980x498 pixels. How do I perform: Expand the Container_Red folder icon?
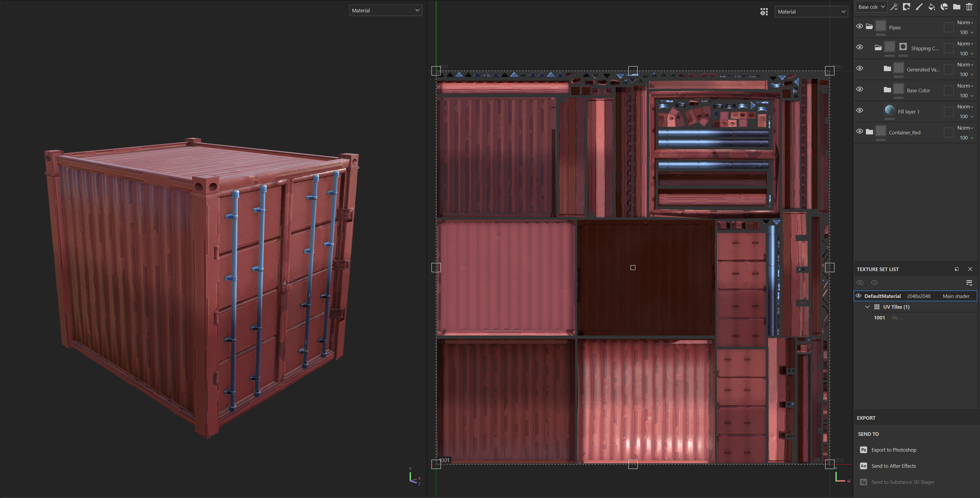coord(869,132)
